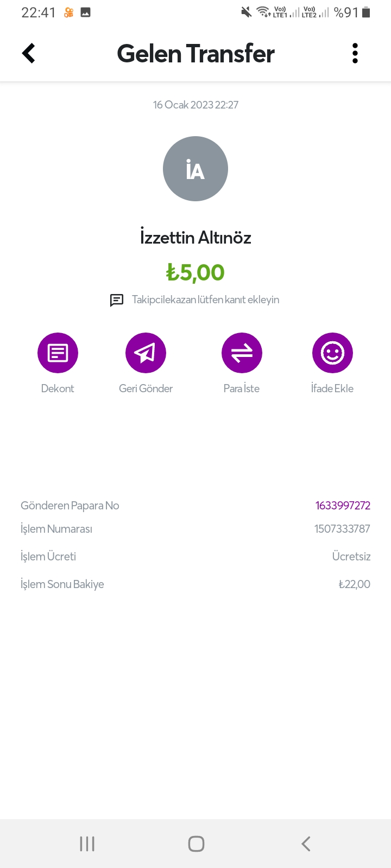
Task: Open the three-dot options menu
Action: (x=355, y=53)
